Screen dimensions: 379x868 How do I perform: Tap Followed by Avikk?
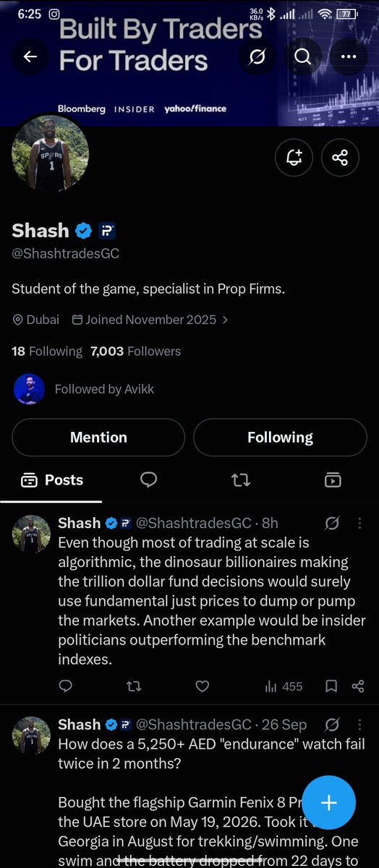(x=84, y=389)
